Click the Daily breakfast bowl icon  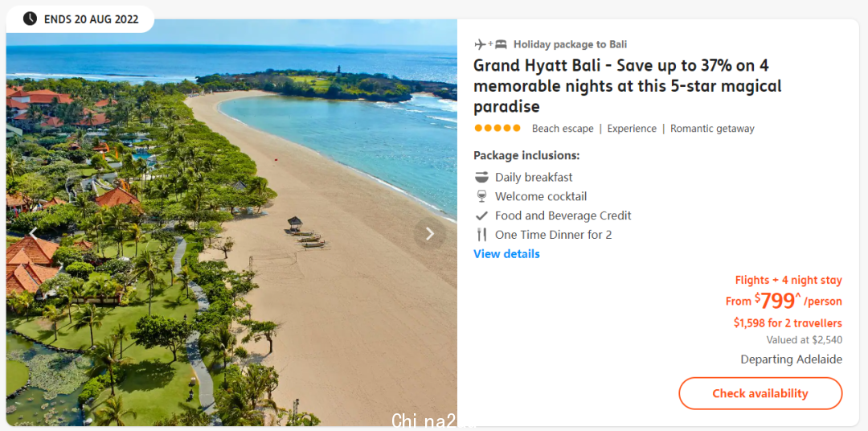point(481,177)
